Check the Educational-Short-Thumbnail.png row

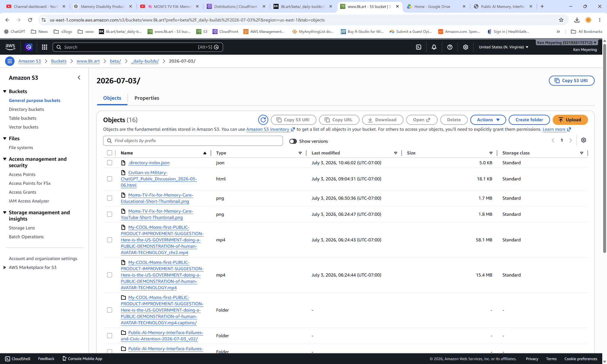tap(109, 198)
